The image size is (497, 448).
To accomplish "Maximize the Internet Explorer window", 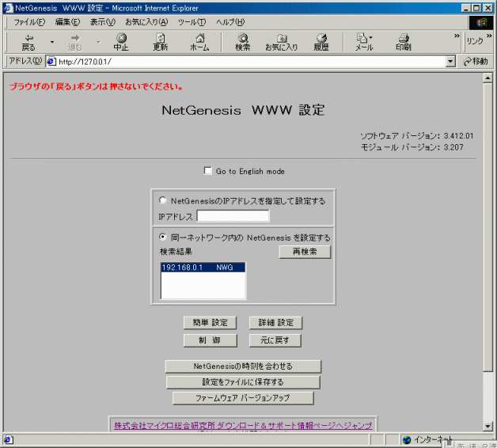I will (x=476, y=8).
